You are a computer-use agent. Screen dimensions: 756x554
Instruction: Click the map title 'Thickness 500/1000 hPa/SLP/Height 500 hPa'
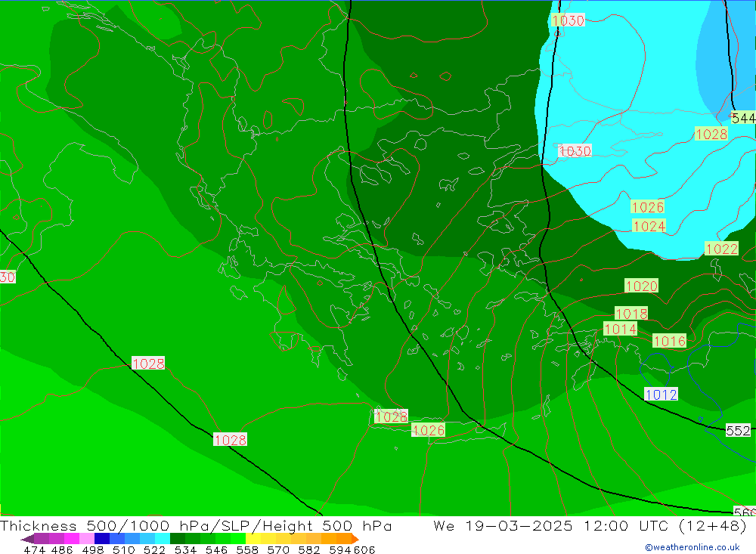tap(196, 525)
